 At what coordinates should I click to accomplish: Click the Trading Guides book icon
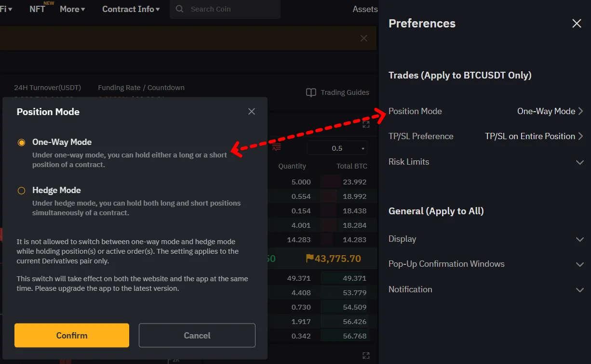click(x=311, y=92)
